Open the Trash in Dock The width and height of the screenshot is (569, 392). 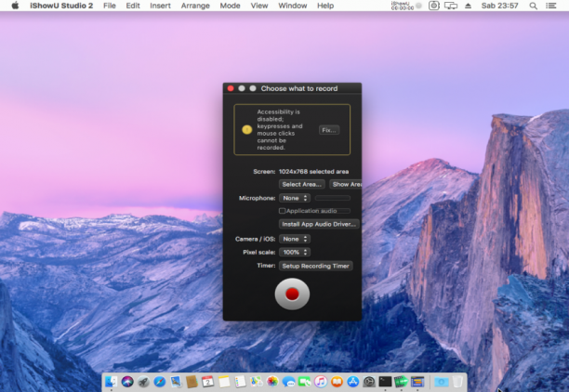[x=458, y=382]
